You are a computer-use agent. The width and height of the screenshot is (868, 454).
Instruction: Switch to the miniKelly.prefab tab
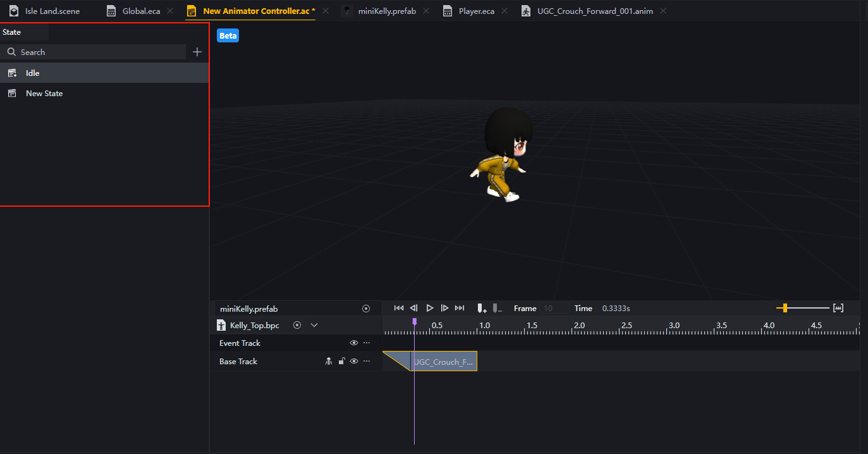click(379, 11)
